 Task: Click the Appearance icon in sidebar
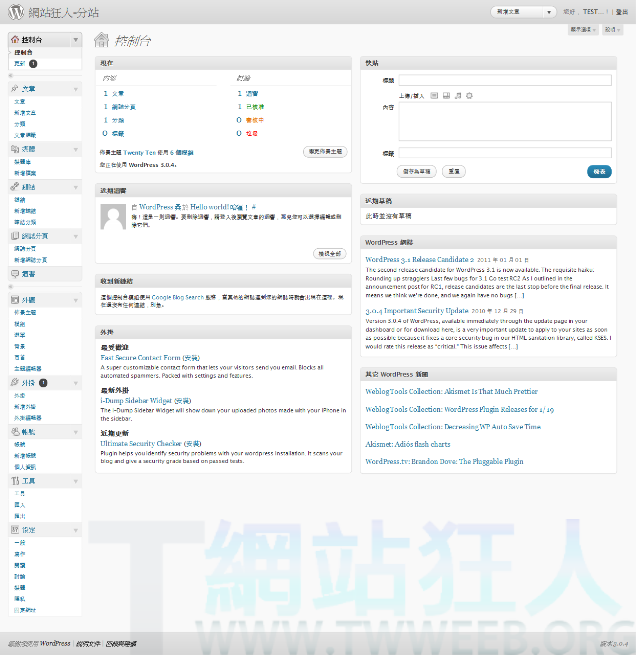click(x=15, y=300)
